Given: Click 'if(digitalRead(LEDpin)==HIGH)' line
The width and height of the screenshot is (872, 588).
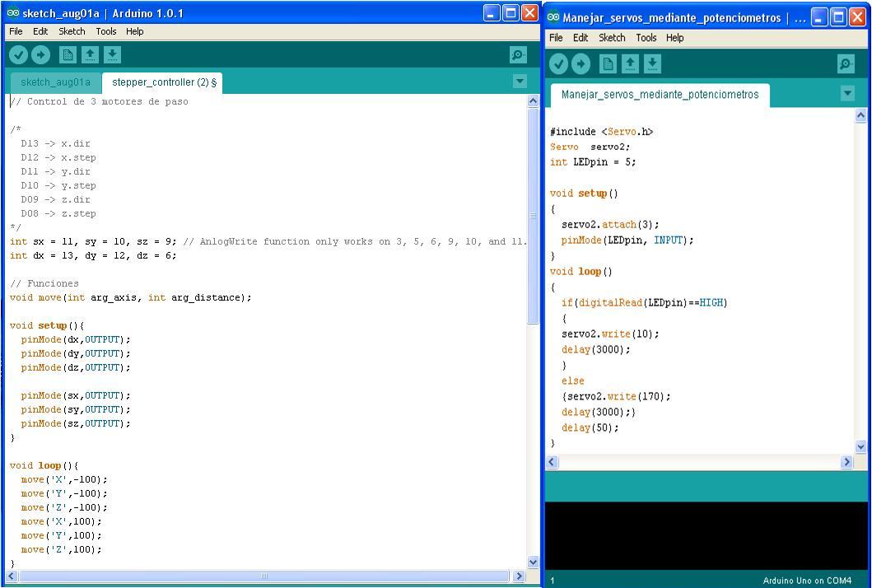Looking at the screenshot, I should pos(645,302).
